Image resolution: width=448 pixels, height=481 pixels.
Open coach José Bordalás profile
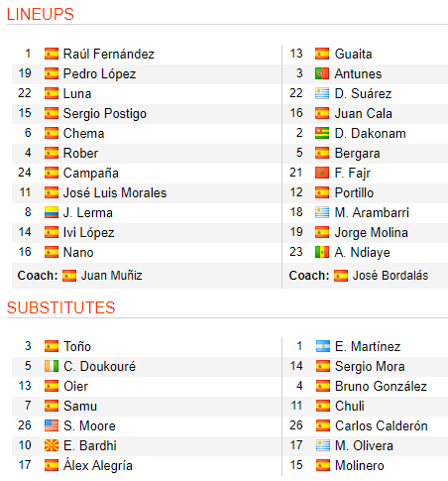pyautogui.click(x=391, y=276)
